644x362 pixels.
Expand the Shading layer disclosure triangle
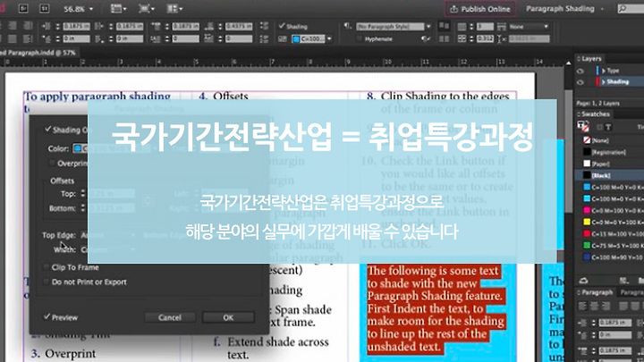point(604,82)
